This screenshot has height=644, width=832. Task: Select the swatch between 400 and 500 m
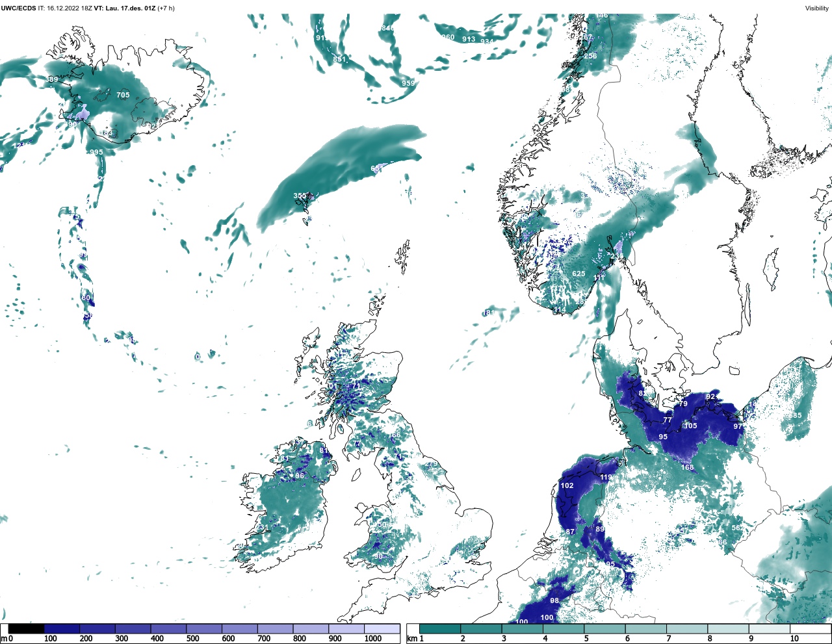pyautogui.click(x=168, y=628)
